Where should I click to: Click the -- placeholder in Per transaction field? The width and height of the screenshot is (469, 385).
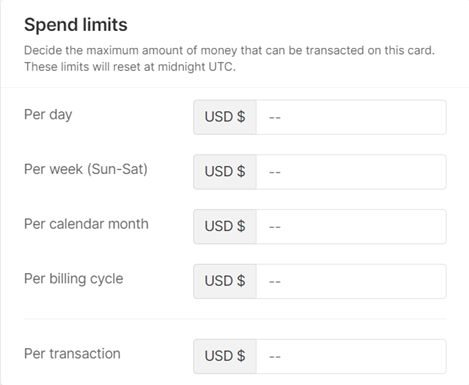coord(275,357)
